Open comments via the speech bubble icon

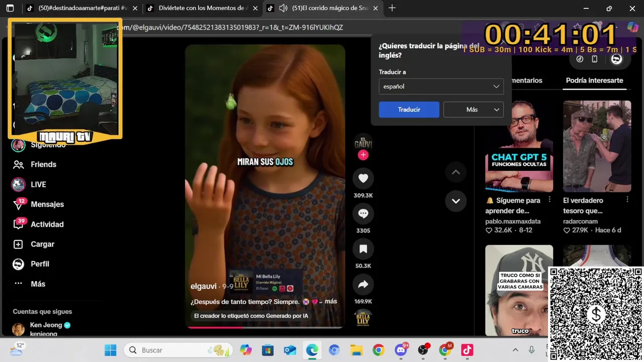pos(363,214)
